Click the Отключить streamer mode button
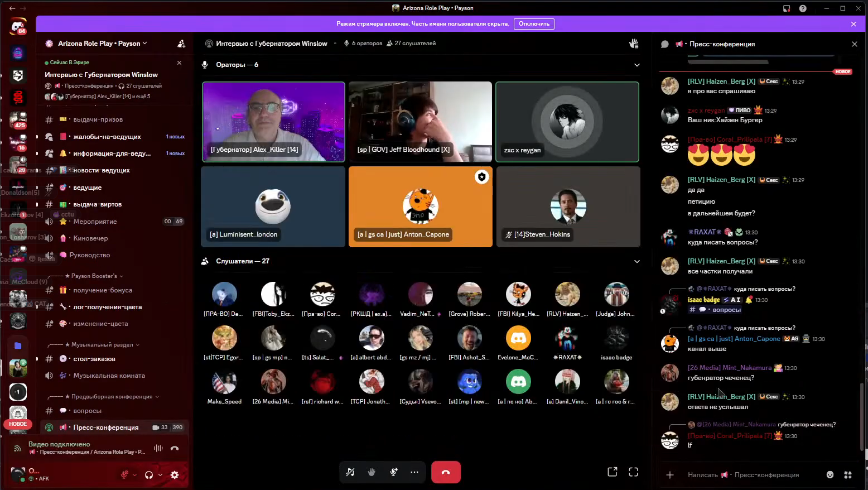The width and height of the screenshot is (868, 490). click(534, 24)
